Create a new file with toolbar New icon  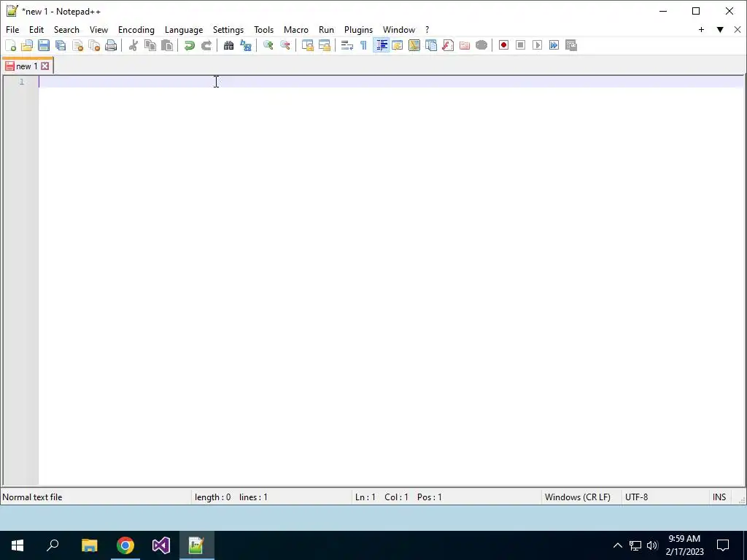point(10,45)
